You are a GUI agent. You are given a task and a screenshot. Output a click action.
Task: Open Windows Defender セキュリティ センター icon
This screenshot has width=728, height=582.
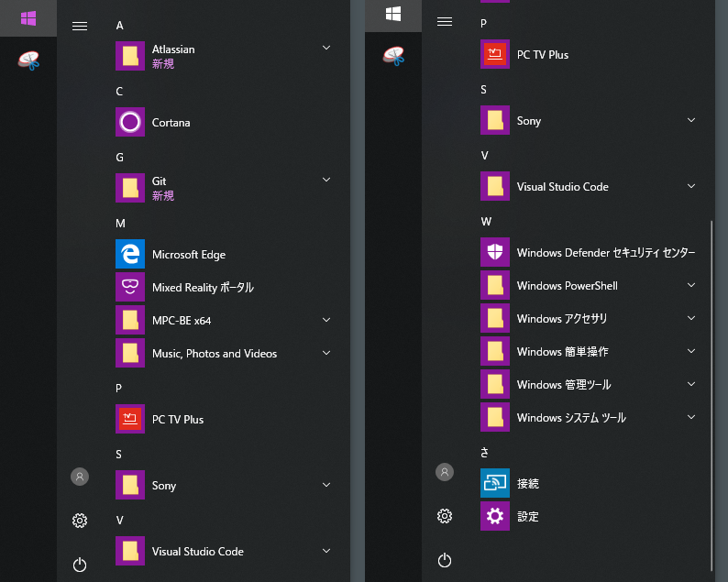(x=495, y=252)
